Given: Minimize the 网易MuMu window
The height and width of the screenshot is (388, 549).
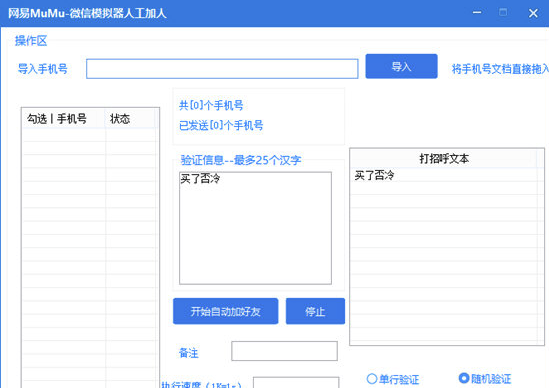Looking at the screenshot, I should click(x=477, y=13).
